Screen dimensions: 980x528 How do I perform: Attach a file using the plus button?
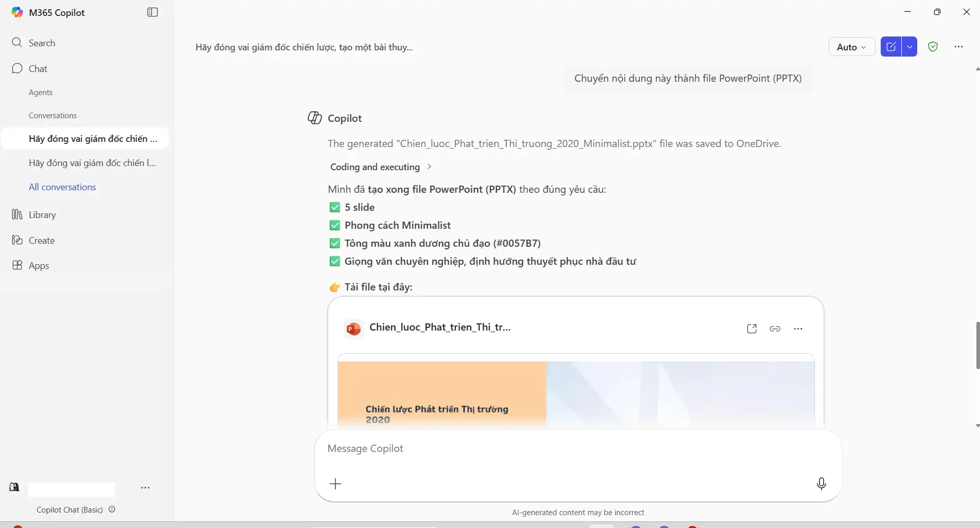pos(335,483)
